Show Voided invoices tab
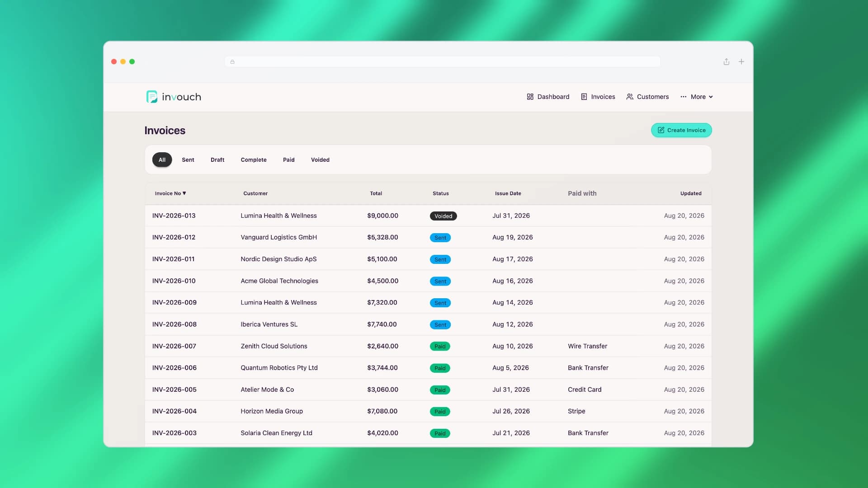The height and width of the screenshot is (488, 868). point(320,160)
